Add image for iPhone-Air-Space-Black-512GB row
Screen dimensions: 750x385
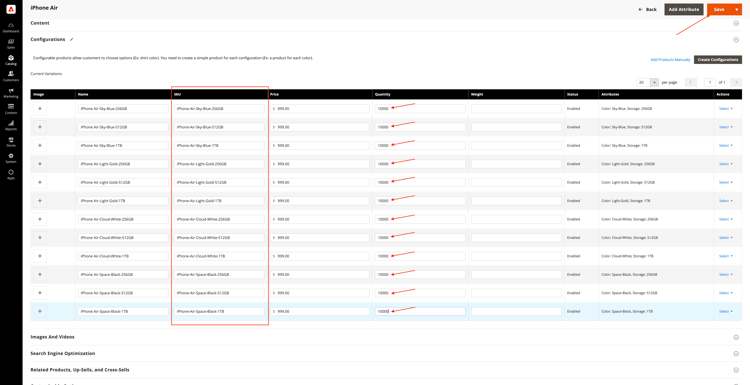[40, 293]
